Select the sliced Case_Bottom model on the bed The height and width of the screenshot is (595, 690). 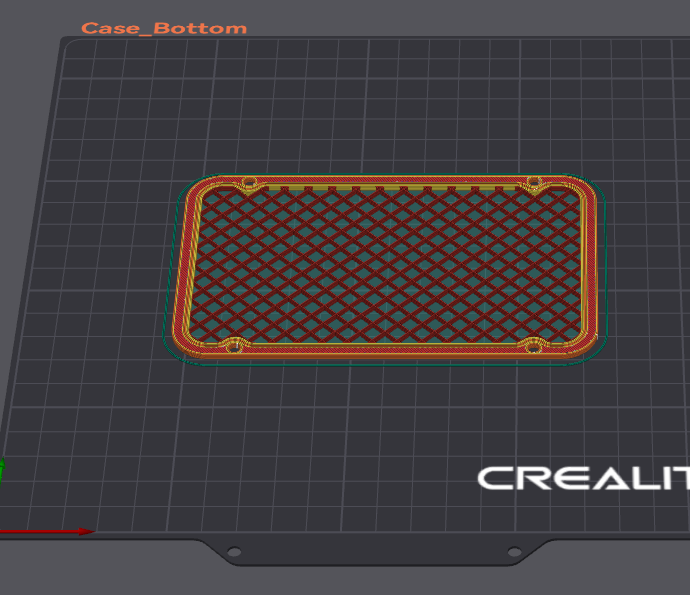[x=385, y=266]
